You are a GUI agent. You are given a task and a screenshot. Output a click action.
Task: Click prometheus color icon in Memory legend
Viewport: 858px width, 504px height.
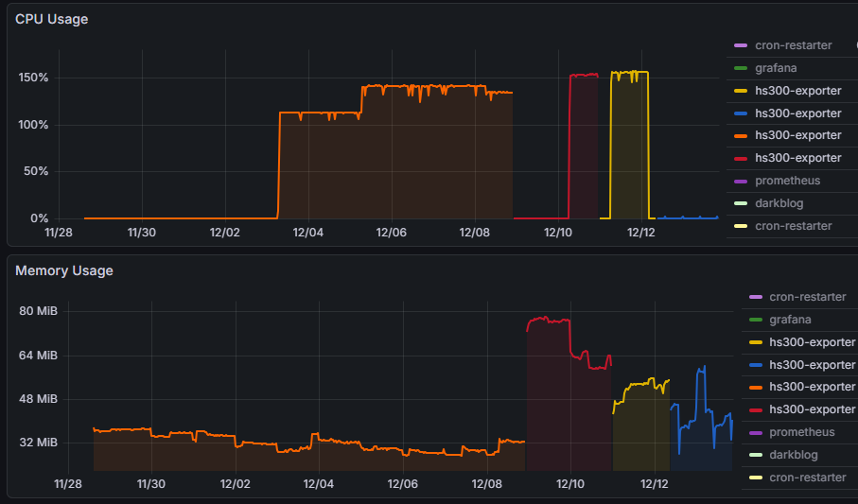tap(755, 432)
